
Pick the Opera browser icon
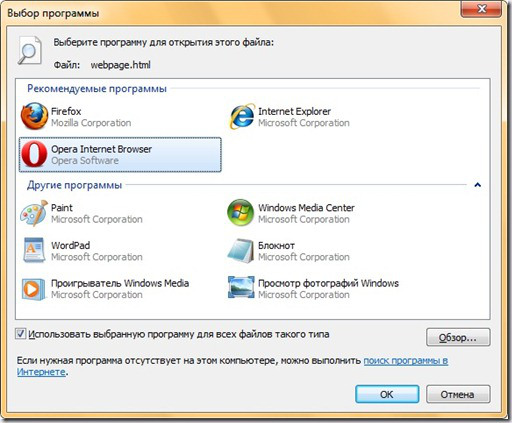click(x=34, y=154)
